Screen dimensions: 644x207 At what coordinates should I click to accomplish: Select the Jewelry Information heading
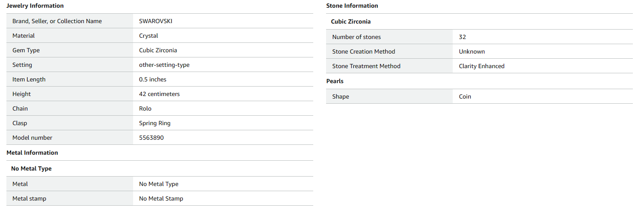[35, 6]
